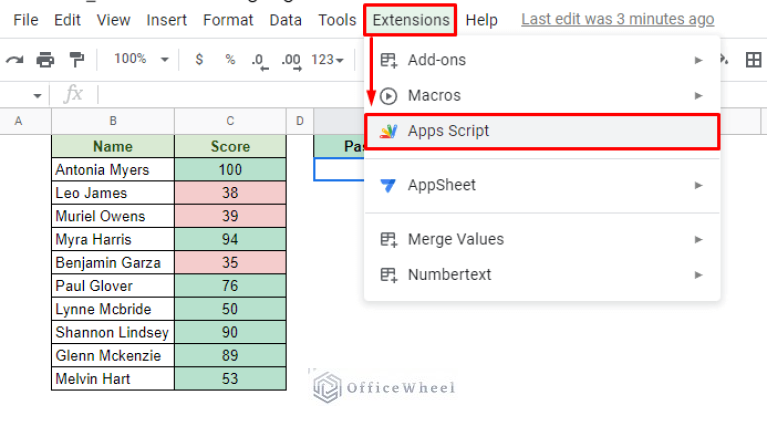Select cell 'Paul Glover'
767x426 pixels.
113,286
